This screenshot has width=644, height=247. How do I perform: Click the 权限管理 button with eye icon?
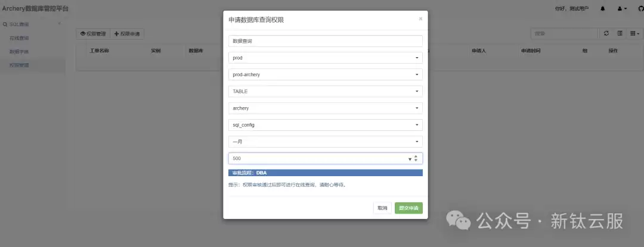93,34
